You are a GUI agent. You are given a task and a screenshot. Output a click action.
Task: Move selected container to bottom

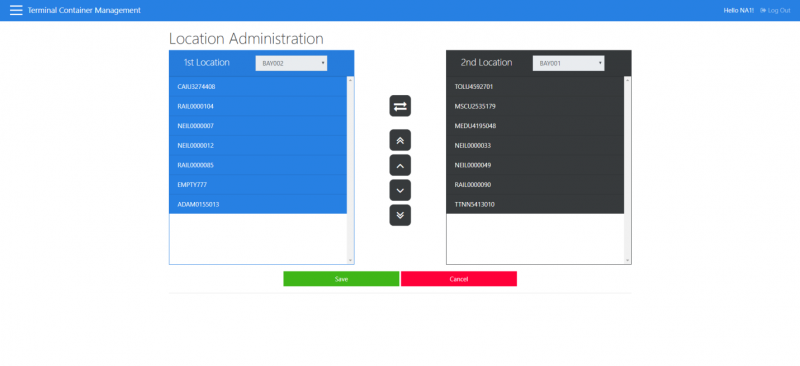point(400,215)
